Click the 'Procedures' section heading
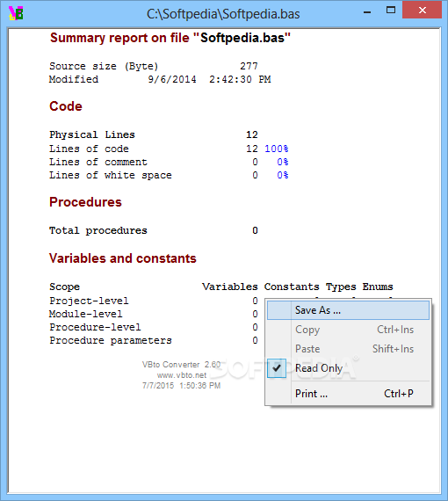 (85, 202)
